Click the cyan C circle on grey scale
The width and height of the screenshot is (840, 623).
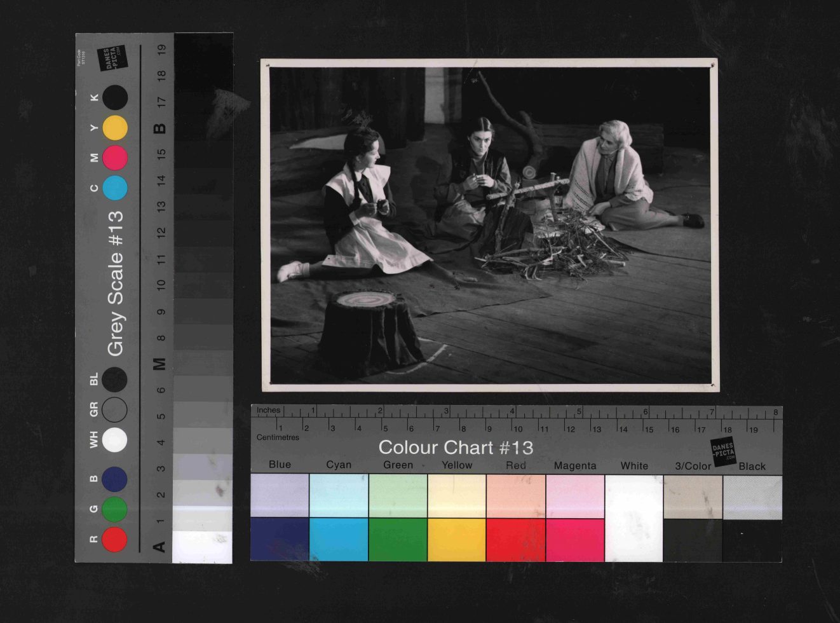click(115, 188)
